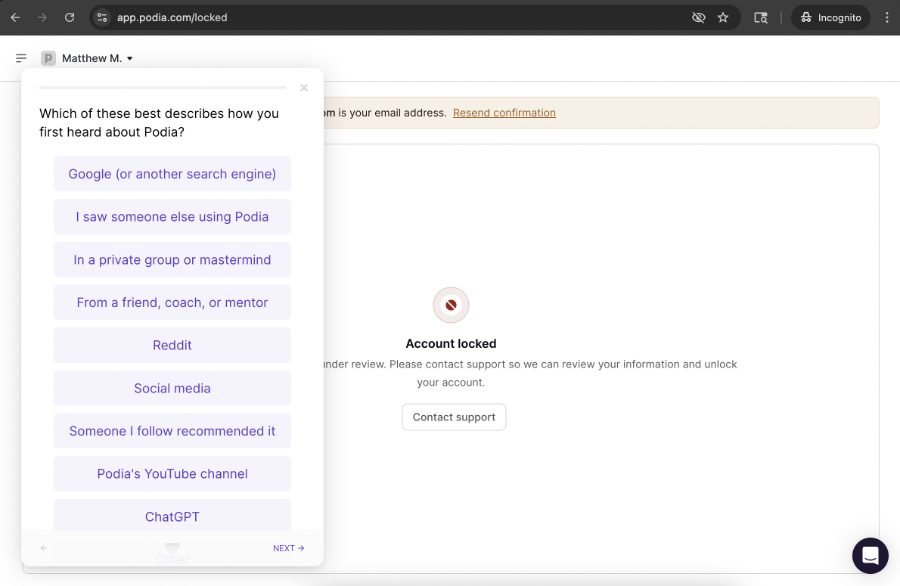Screen dimensions: 900x586
Task: Open the browser side panel search icon
Action: [761, 17]
